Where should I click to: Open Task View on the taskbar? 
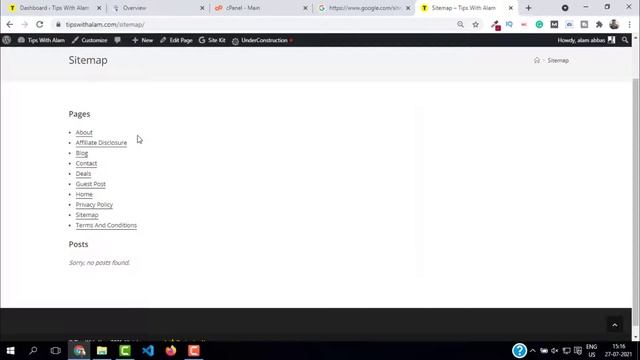(56, 351)
